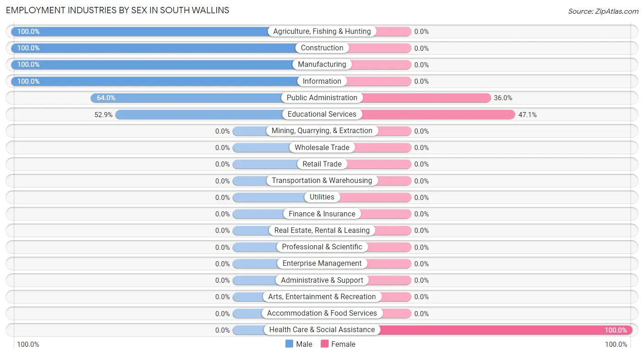Select the Utilities industry label

322,197
